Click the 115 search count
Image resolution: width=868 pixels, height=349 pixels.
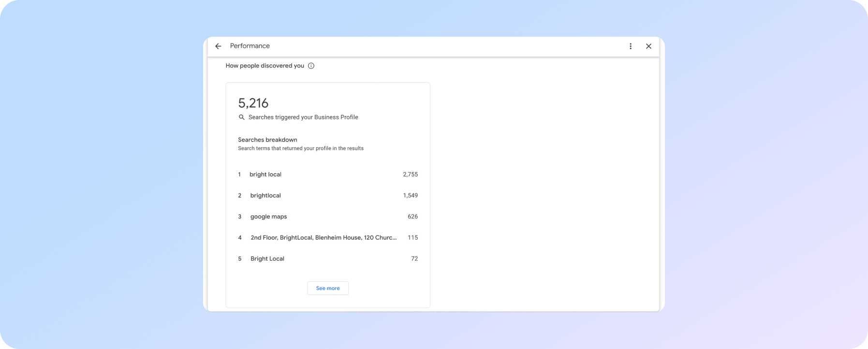(412, 238)
